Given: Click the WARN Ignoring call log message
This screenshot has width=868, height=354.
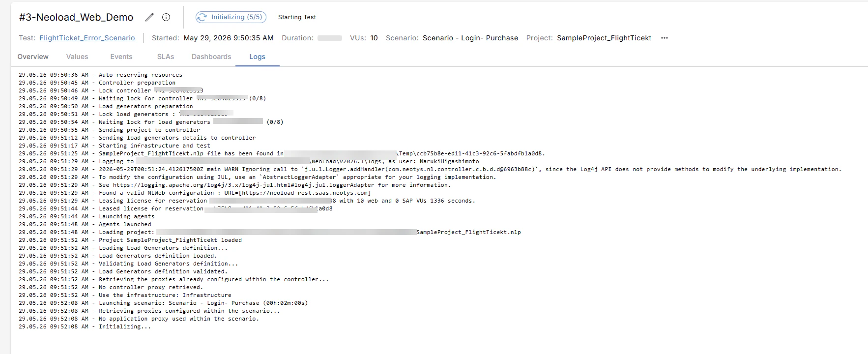Looking at the screenshot, I should click(430, 169).
